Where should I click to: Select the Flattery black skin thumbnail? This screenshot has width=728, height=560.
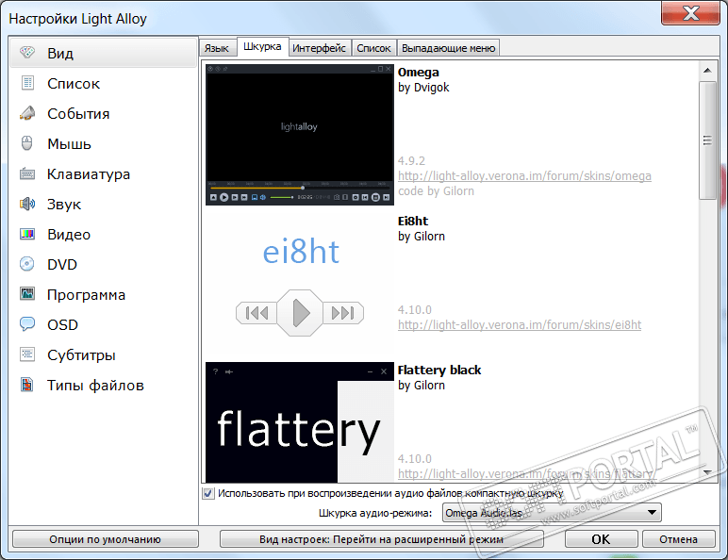300,422
